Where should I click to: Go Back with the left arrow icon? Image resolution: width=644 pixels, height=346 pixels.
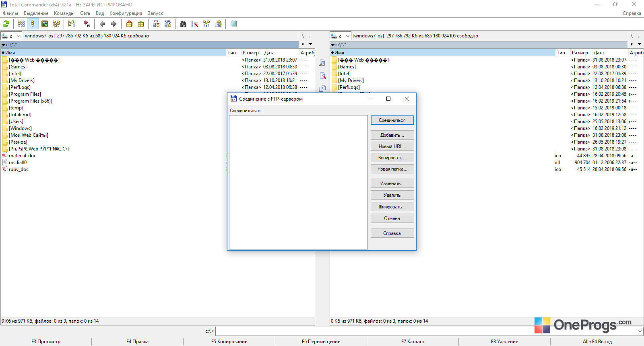(102, 24)
